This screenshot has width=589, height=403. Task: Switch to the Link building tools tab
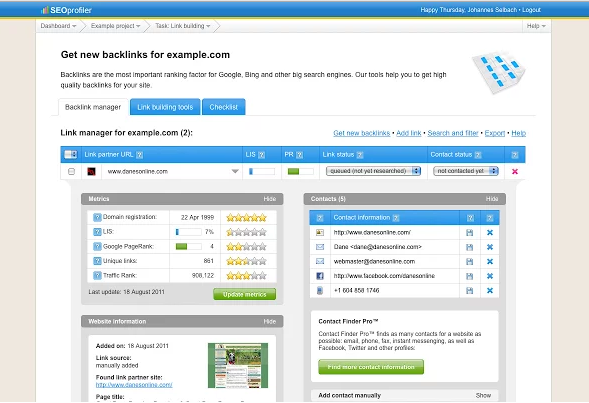(x=165, y=107)
